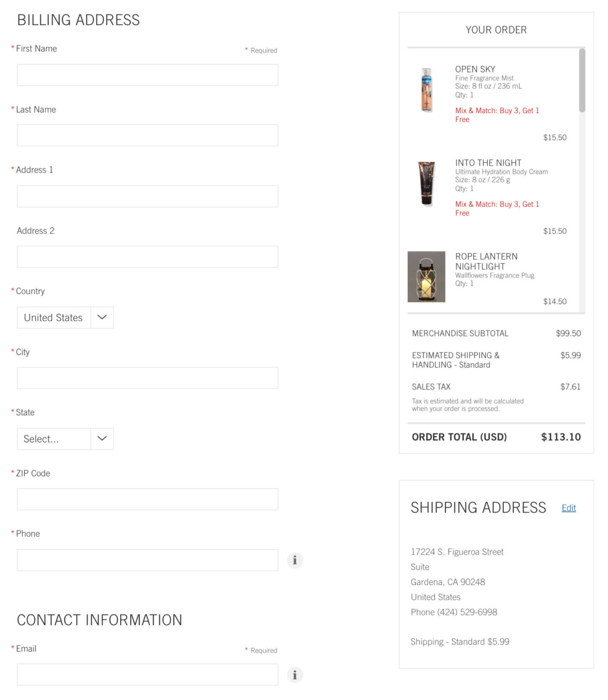Click the United States country selector box

[x=53, y=317]
